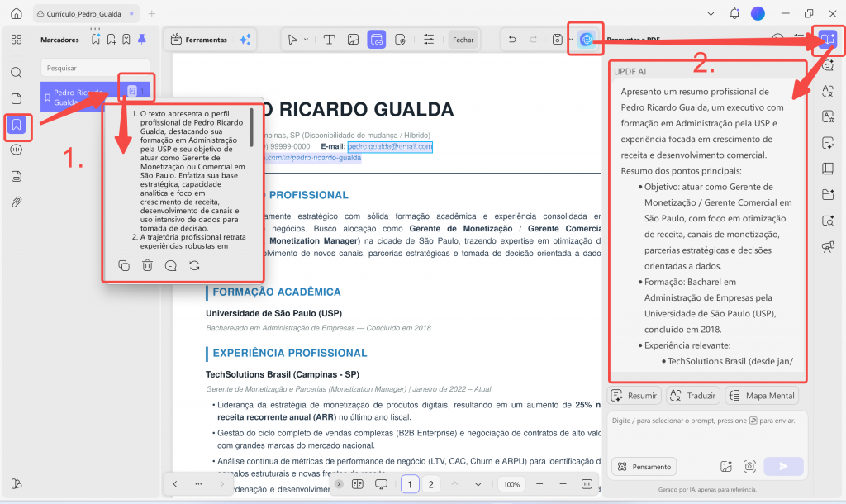Viewport: 846px width, 504px height.
Task: Click the Fechar button
Action: pyautogui.click(x=463, y=40)
